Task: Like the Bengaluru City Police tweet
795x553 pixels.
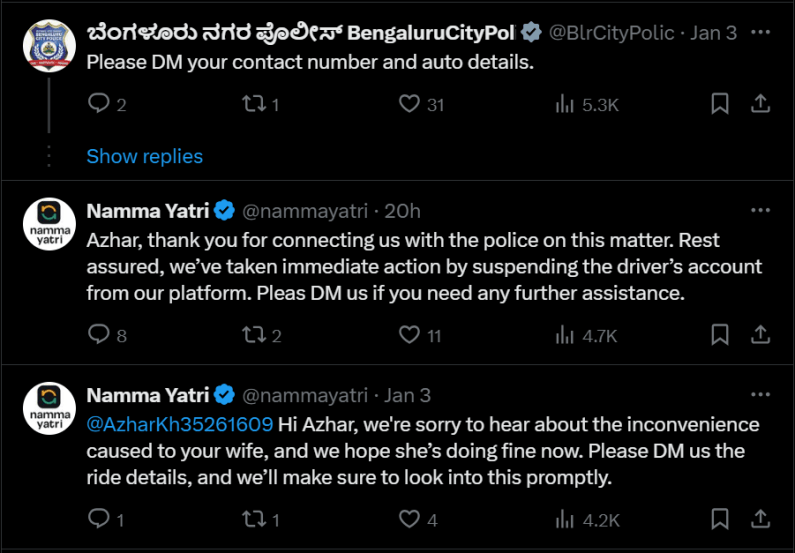Action: pyautogui.click(x=408, y=103)
